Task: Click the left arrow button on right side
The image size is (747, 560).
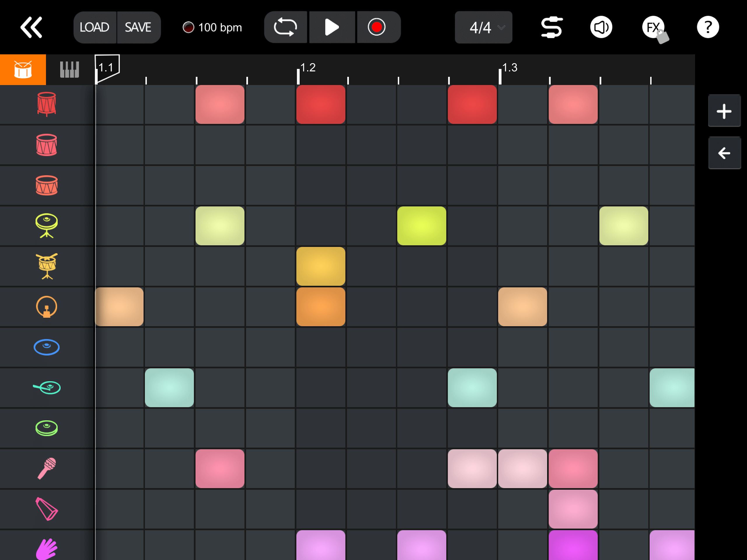Action: pos(724,153)
